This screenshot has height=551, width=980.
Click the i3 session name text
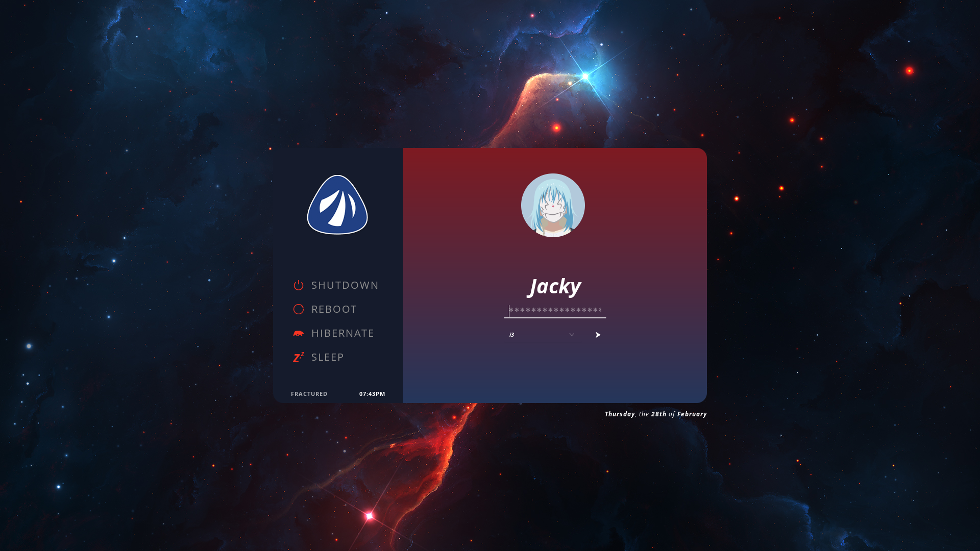point(511,335)
